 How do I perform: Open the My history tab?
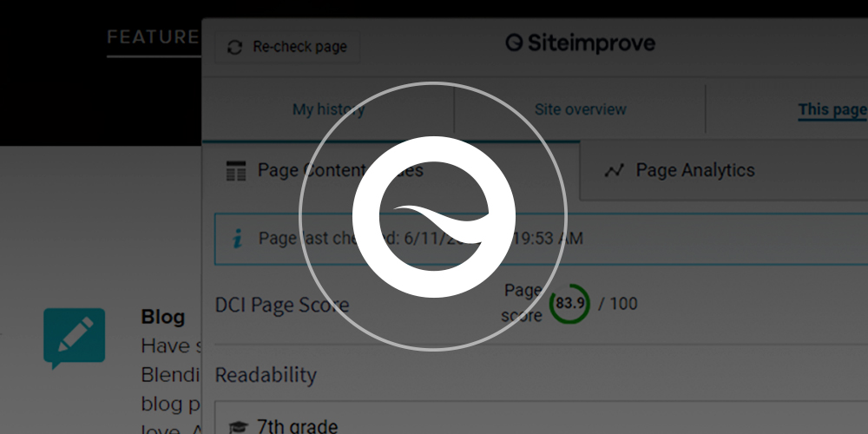click(328, 109)
